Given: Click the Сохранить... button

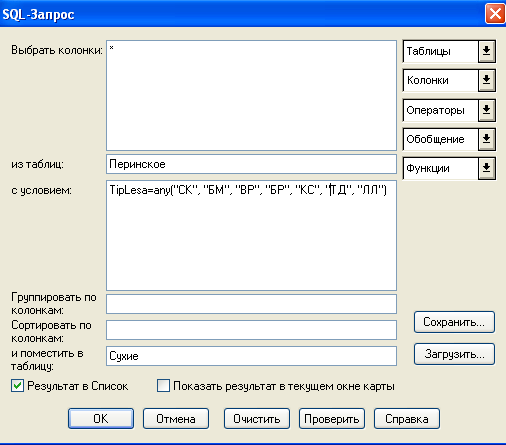Looking at the screenshot, I should [x=454, y=322].
